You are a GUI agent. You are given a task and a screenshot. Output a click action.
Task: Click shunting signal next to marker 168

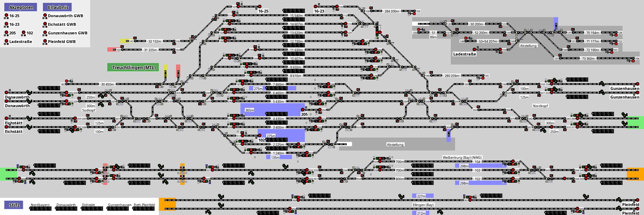633,62
